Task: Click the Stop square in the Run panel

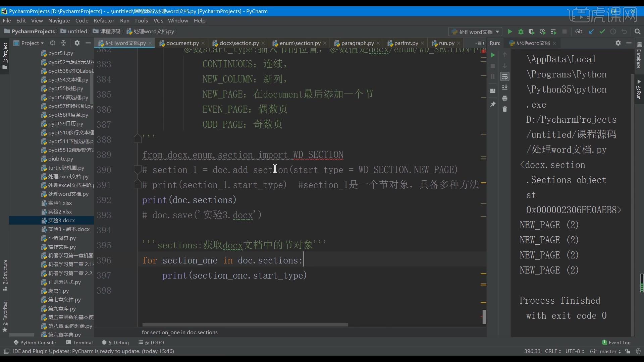Action: (x=493, y=66)
